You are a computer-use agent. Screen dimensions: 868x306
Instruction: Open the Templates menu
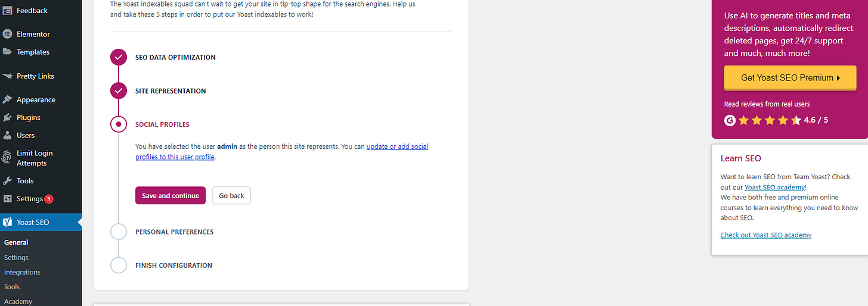(41, 52)
